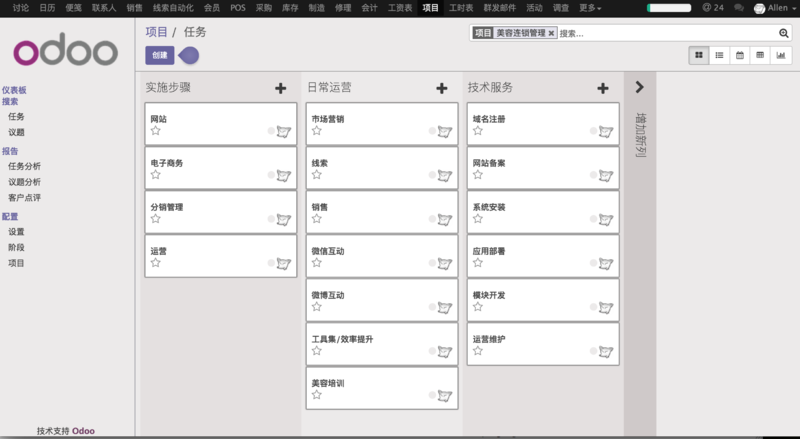Star the 分销管理 task
800x439 pixels.
(x=156, y=218)
